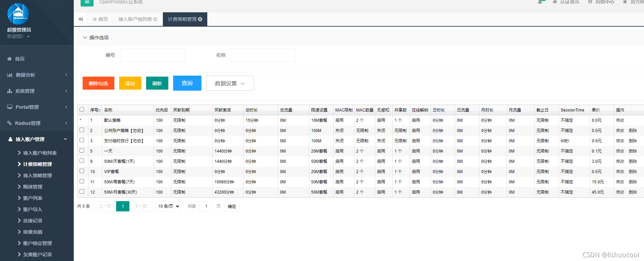Click the red 删除勾选 button
The width and height of the screenshot is (644, 261).
[x=98, y=83]
